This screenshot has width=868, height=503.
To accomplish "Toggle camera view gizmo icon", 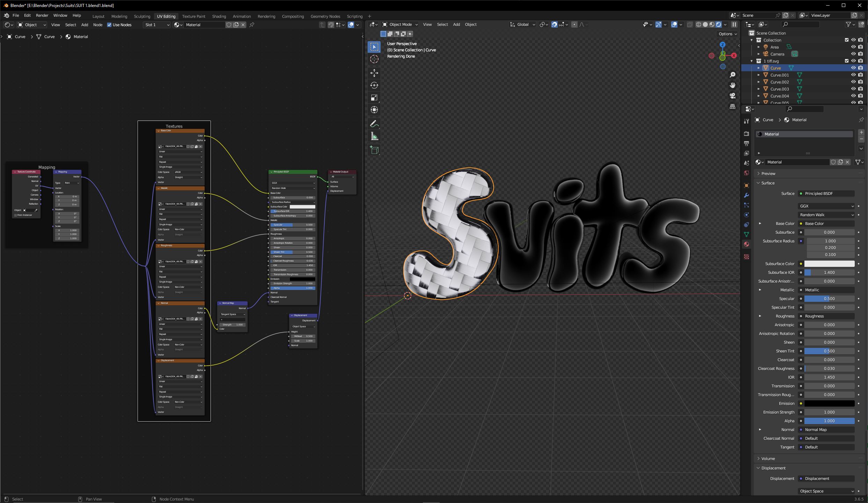I will click(733, 96).
